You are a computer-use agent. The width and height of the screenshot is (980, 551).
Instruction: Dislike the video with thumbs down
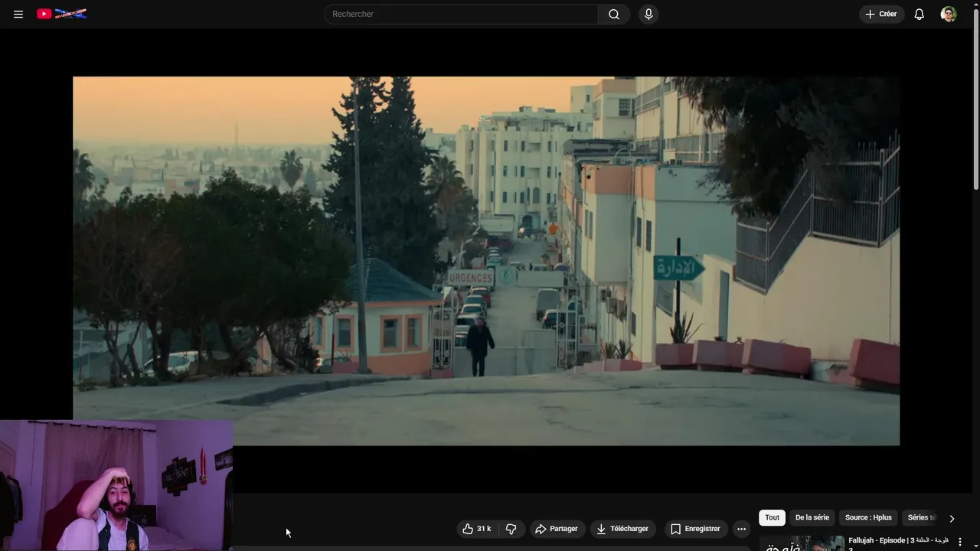click(x=511, y=529)
